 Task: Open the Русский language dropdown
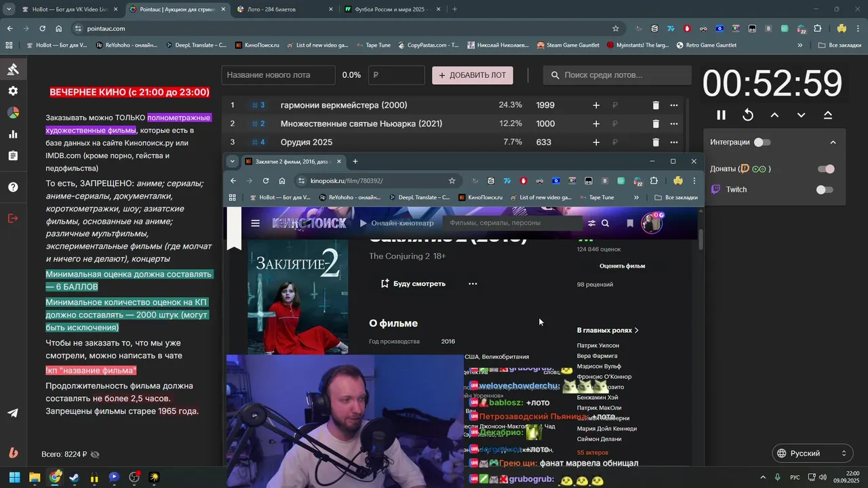pyautogui.click(x=812, y=453)
